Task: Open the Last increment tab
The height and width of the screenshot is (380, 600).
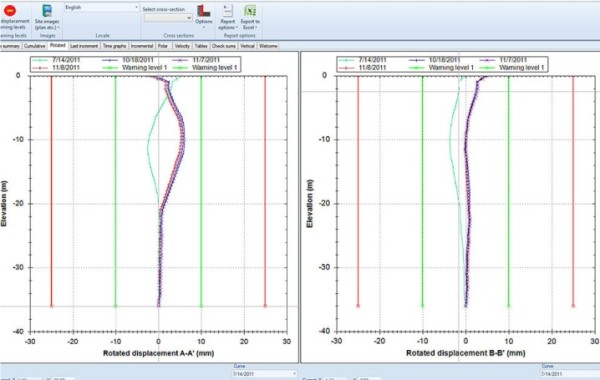Action: tap(84, 46)
